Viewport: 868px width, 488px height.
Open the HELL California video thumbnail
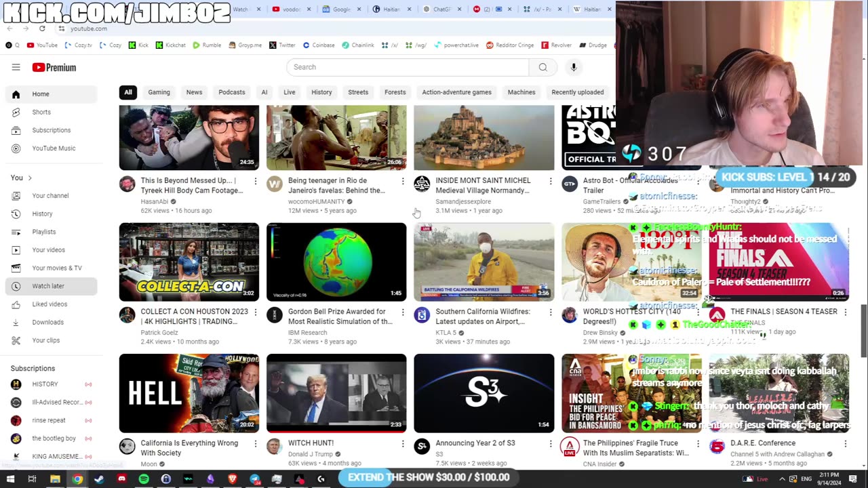point(189,393)
